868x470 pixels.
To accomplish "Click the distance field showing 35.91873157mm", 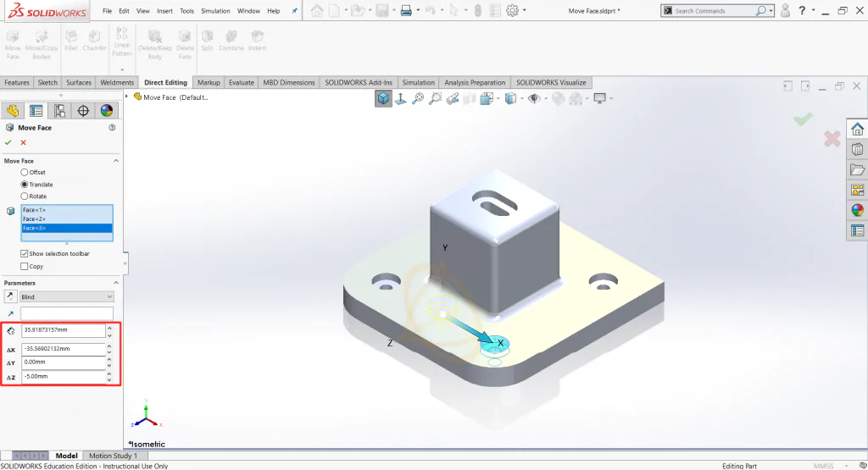I will 63,330.
